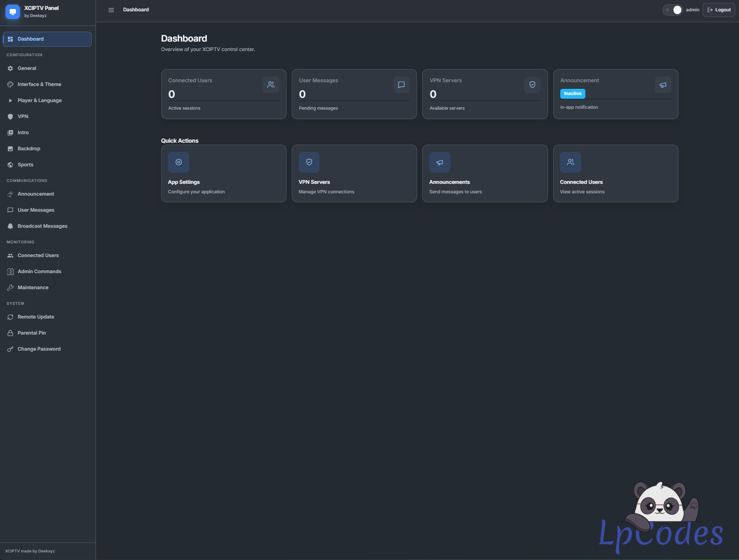Click the "XCIPTV made by Deekayz" footer text
Screen dimensions: 739x560
coord(30,551)
